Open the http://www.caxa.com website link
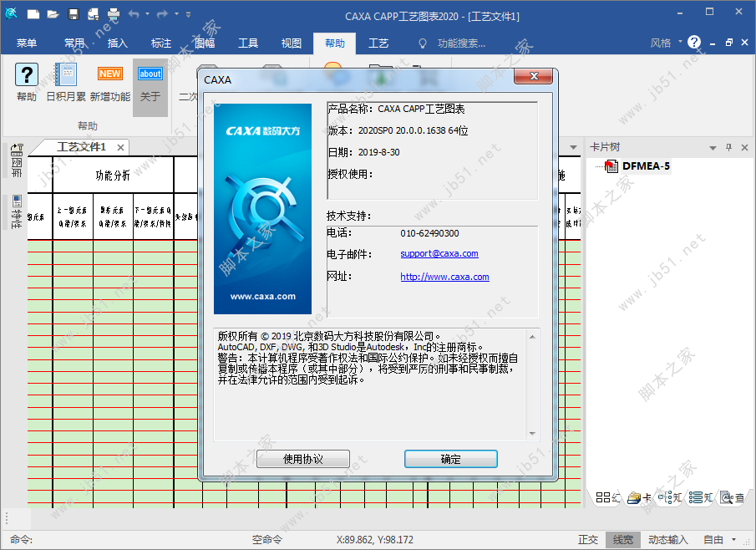 click(x=444, y=277)
